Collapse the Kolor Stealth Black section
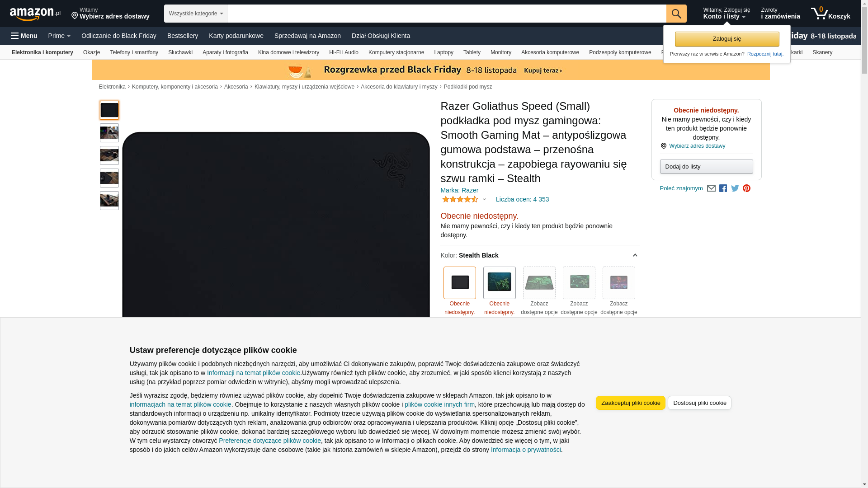868x488 pixels. (635, 255)
